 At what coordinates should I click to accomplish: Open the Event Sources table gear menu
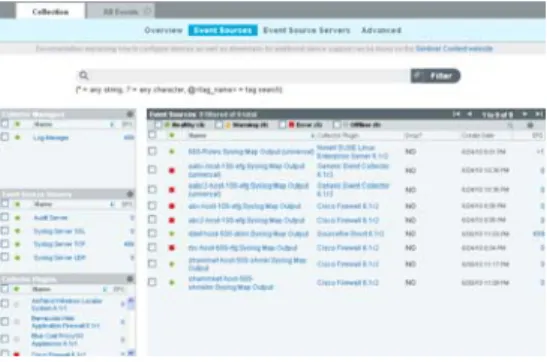(x=530, y=125)
